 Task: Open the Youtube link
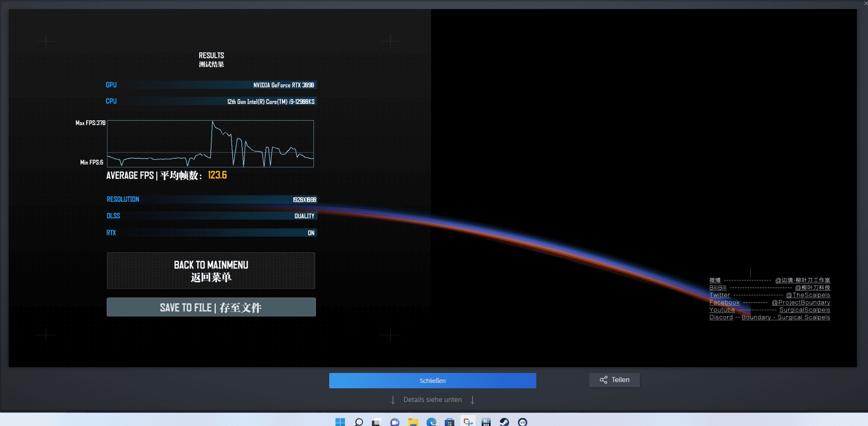(x=722, y=310)
